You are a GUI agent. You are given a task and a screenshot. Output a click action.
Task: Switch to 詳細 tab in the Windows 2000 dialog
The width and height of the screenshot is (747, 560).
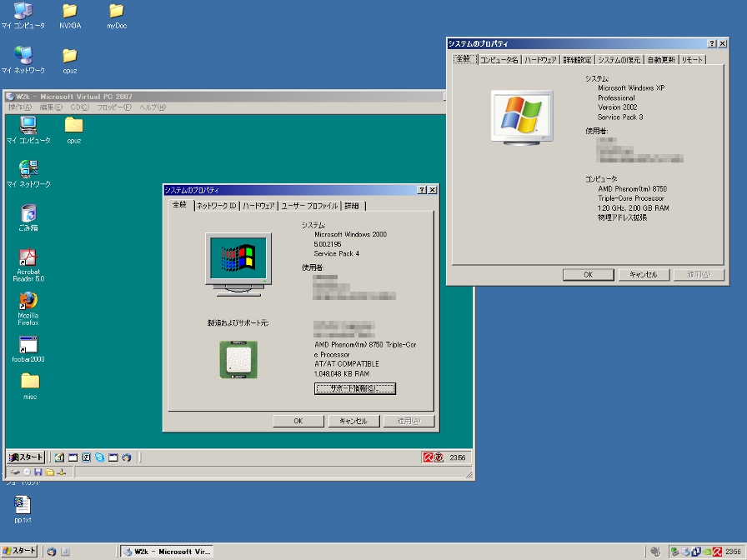(x=352, y=206)
